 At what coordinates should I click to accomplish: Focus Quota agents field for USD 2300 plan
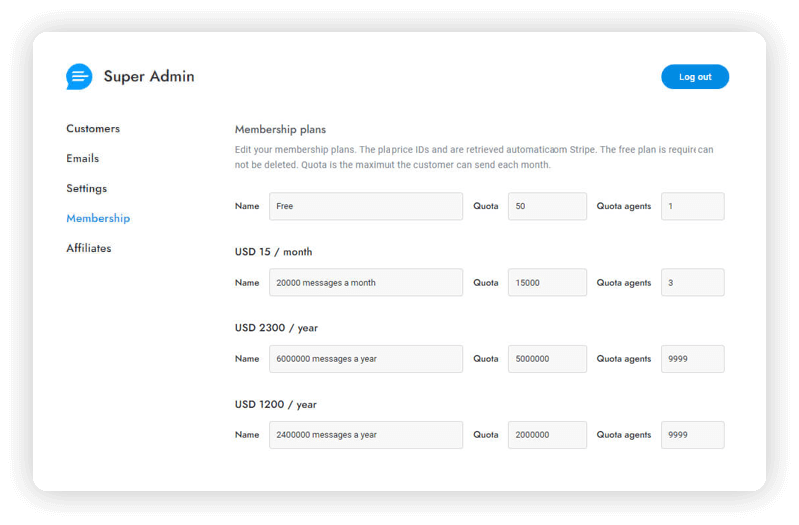(692, 359)
